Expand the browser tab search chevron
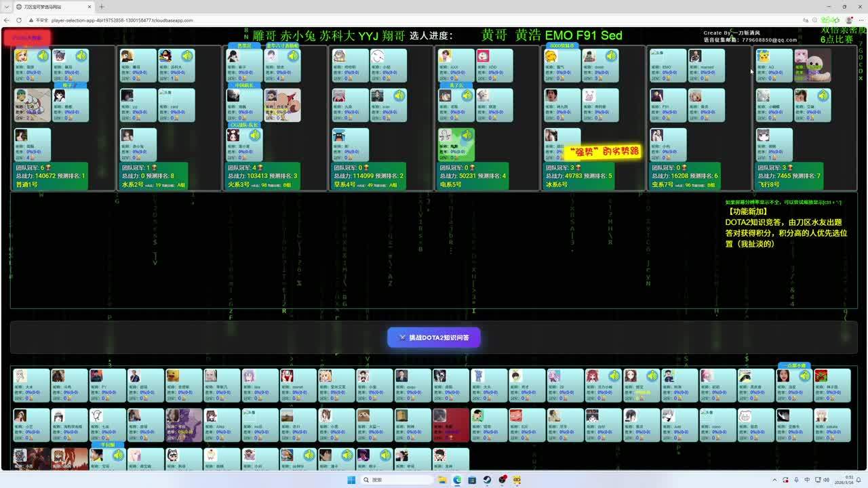The image size is (868, 488). click(7, 7)
